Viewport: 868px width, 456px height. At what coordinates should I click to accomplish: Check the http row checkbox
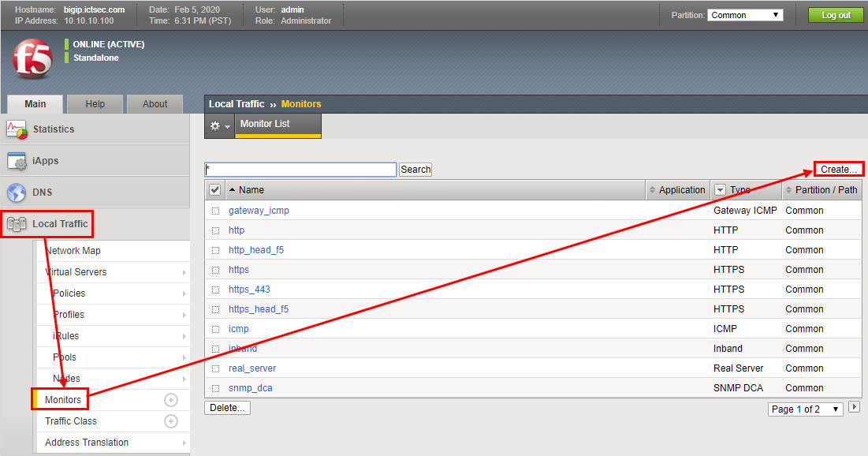coord(216,230)
